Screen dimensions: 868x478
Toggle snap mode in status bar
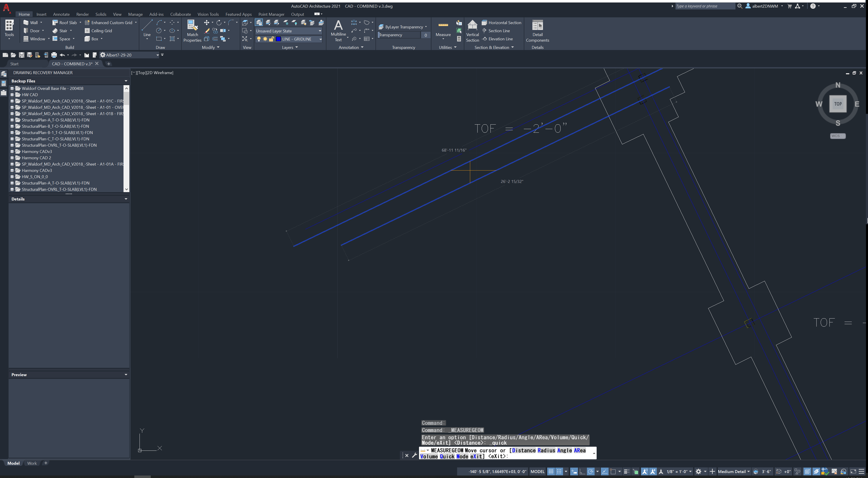coord(559,471)
